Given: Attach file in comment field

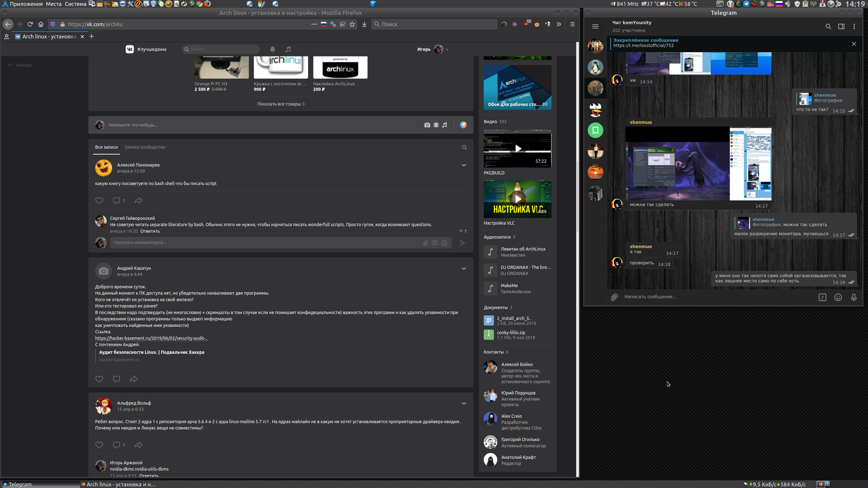Looking at the screenshot, I should pyautogui.click(x=426, y=242).
